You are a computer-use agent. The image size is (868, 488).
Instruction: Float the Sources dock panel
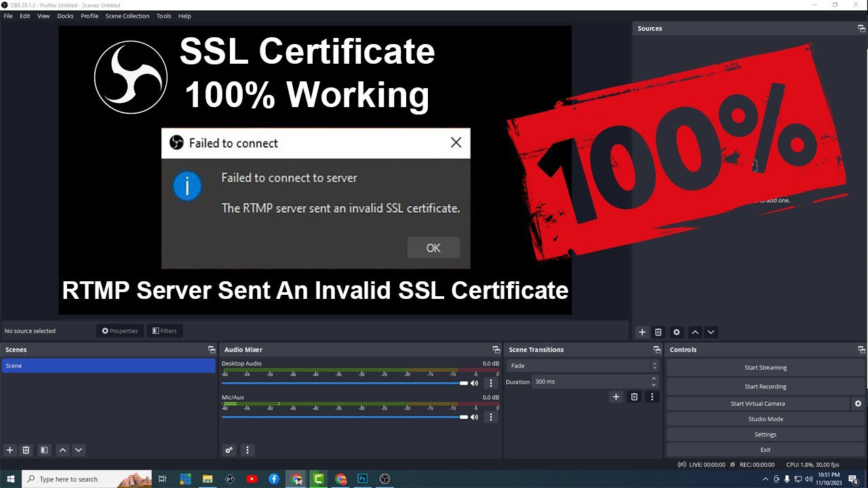pyautogui.click(x=861, y=28)
